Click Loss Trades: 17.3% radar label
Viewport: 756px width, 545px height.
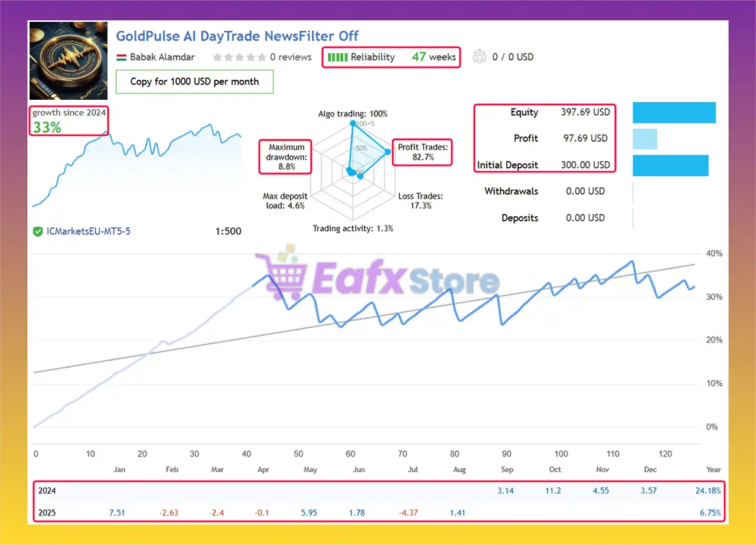pos(421,201)
